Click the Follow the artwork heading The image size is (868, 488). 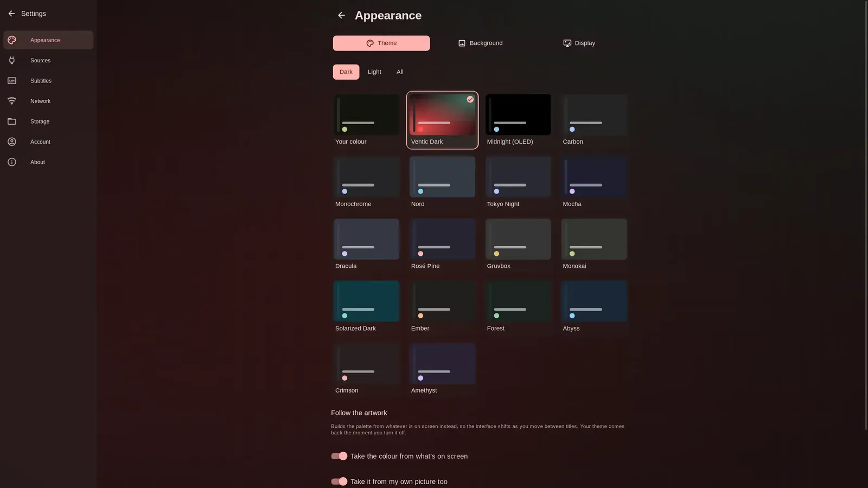click(359, 413)
